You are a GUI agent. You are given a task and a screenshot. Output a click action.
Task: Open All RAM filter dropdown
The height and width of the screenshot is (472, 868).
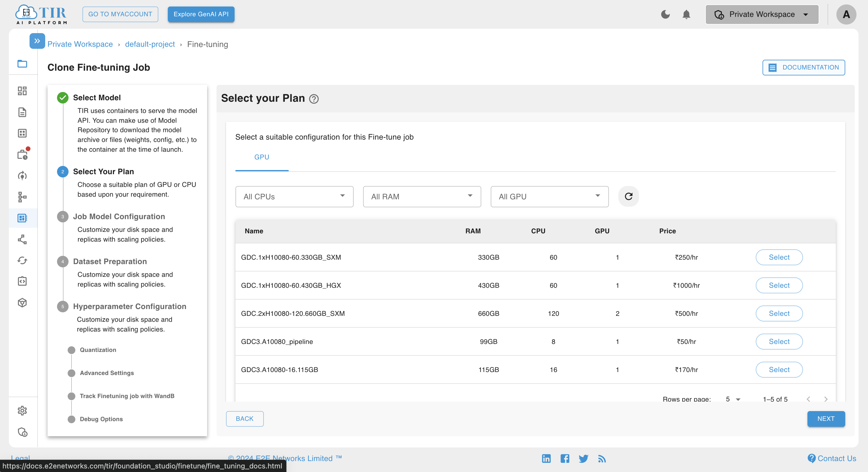[422, 197]
